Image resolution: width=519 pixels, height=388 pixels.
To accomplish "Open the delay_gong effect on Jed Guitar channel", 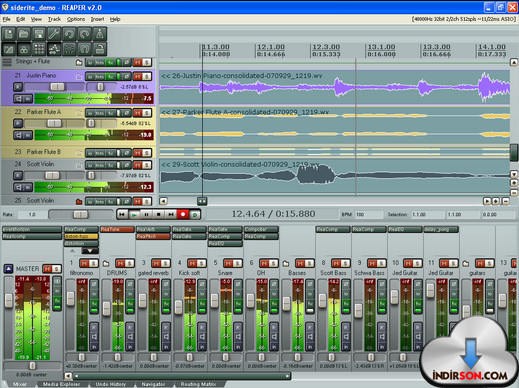I will click(x=441, y=229).
